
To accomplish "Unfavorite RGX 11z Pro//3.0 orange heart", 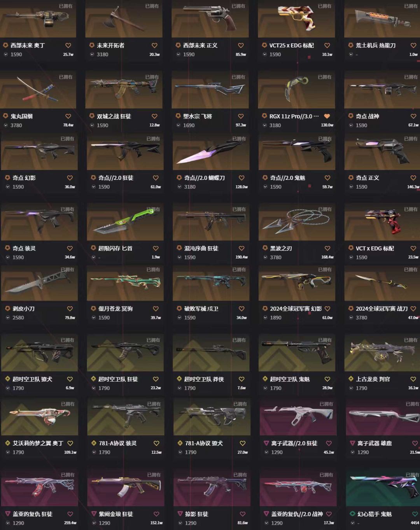I will 327,116.
